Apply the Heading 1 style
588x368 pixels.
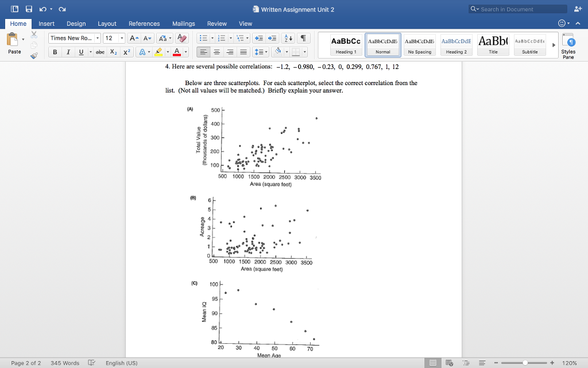[346, 44]
